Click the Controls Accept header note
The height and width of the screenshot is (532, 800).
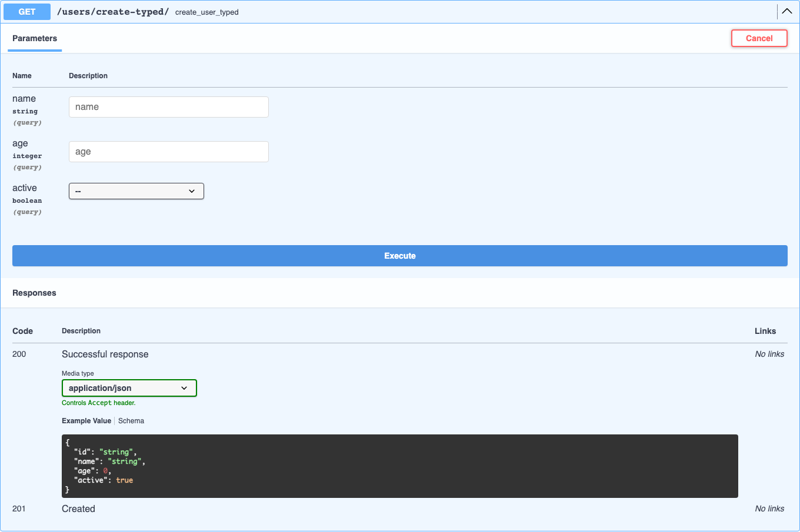[x=99, y=403]
